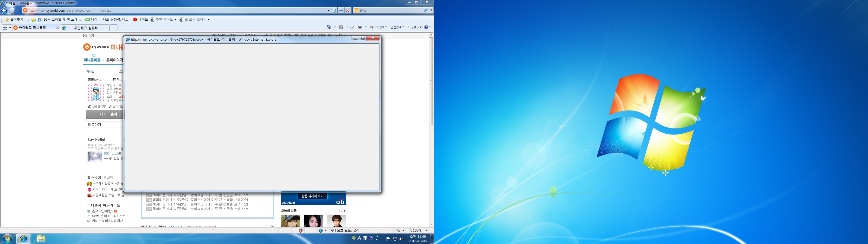This screenshot has height=244, width=868.
Task: Open the 네이버 나의 경쟁력 bookmark
Action: [x=107, y=20]
